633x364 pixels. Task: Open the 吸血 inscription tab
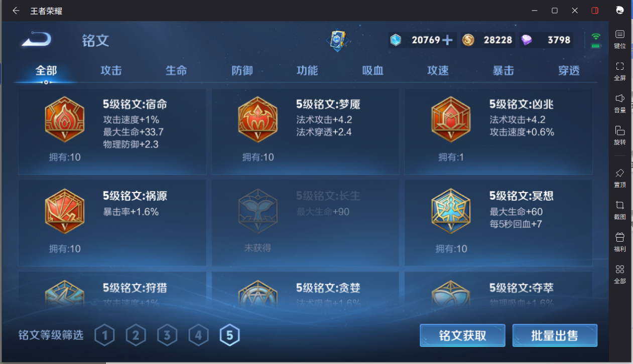372,71
